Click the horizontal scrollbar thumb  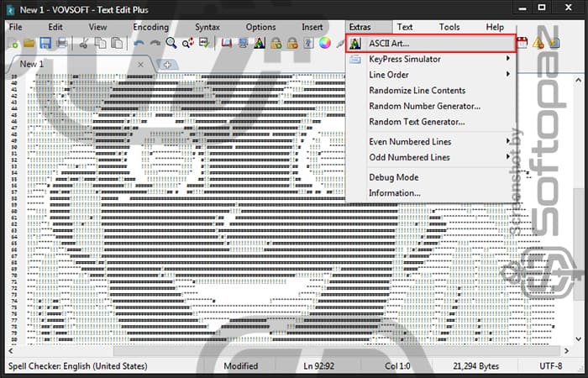pos(336,351)
